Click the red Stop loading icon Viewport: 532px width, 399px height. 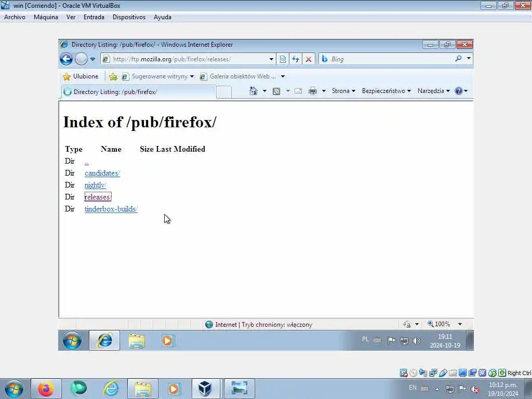pyautogui.click(x=309, y=59)
